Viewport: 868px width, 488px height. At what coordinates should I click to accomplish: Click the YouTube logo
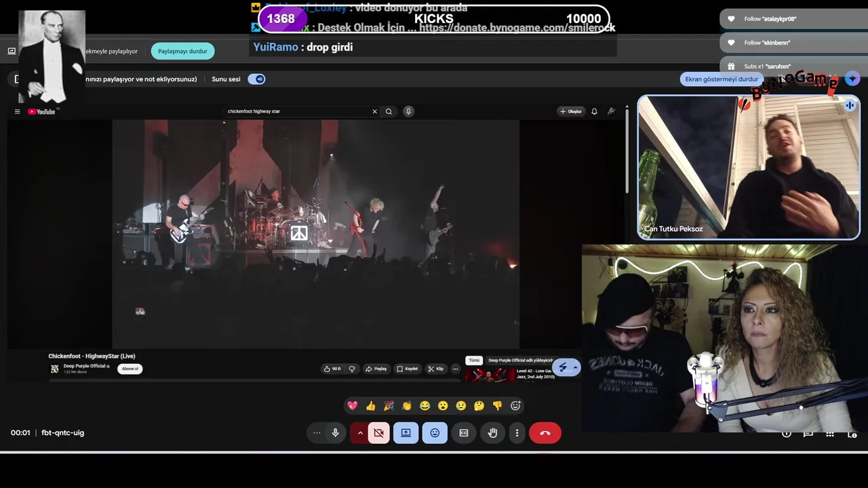point(42,111)
